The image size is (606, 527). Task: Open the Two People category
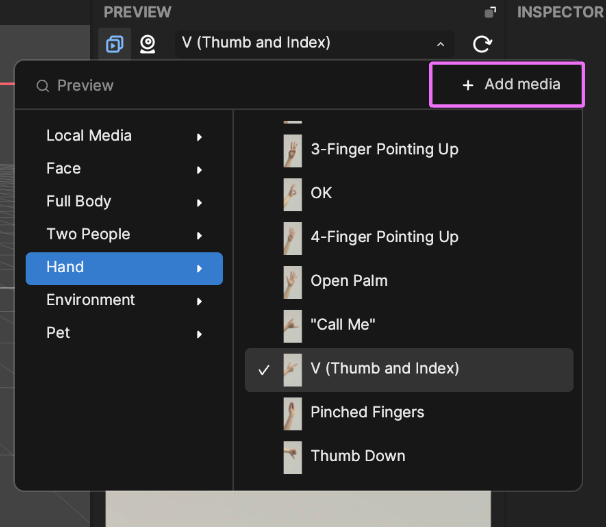coord(124,235)
